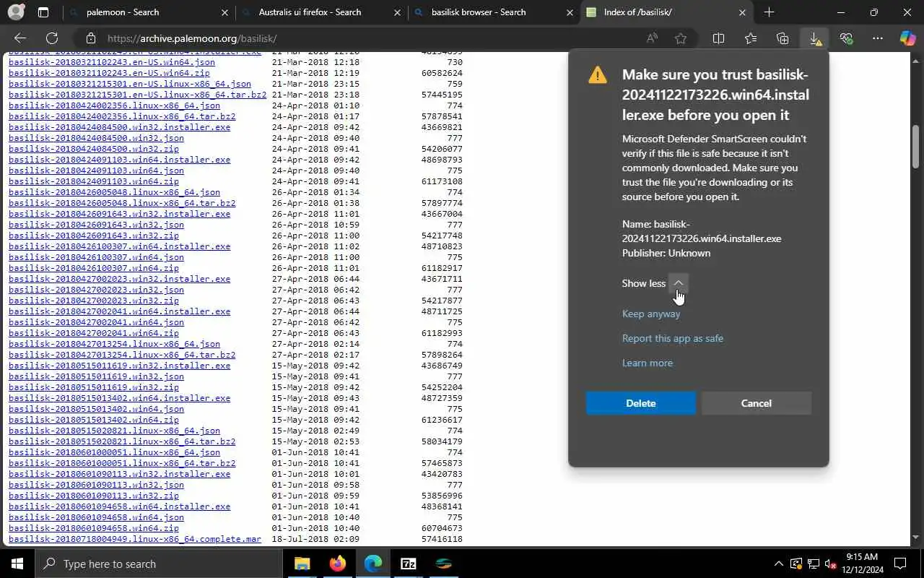The width and height of the screenshot is (924, 578).
Task: Open Collections icon
Action: pyautogui.click(x=783, y=38)
